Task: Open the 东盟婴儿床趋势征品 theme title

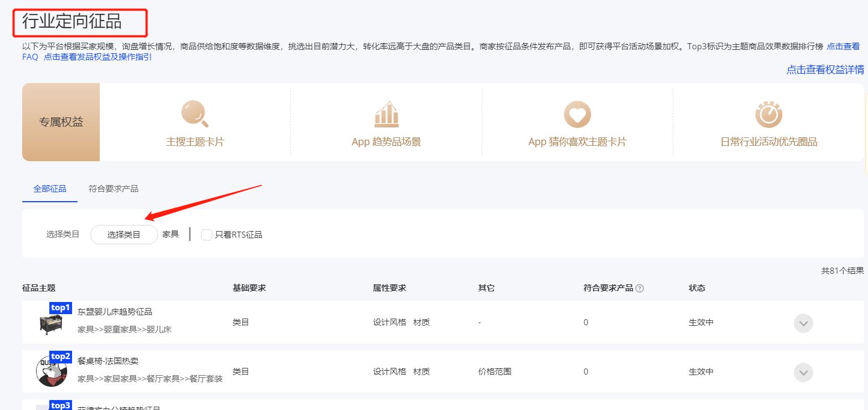Action: coord(115,312)
